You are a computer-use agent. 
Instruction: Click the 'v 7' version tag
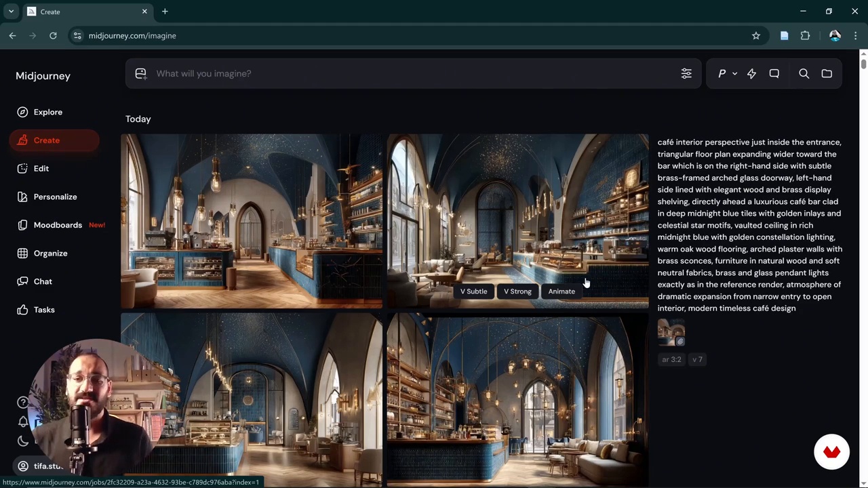(x=697, y=359)
